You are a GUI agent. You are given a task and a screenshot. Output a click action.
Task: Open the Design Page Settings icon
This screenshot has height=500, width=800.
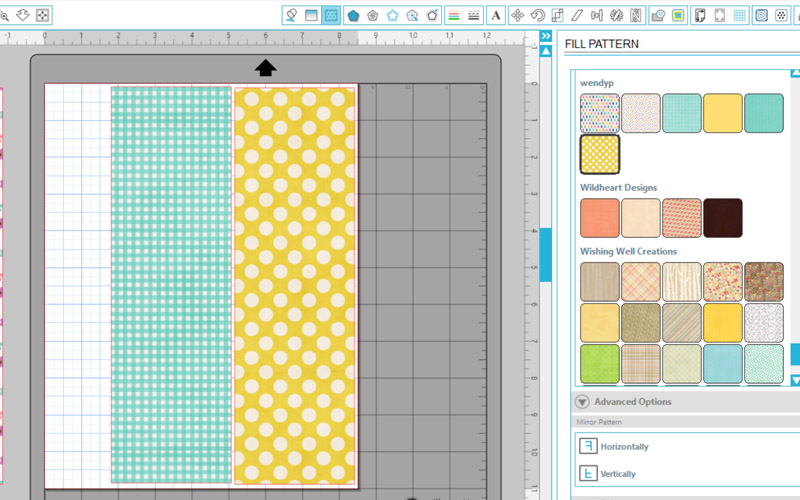(700, 15)
